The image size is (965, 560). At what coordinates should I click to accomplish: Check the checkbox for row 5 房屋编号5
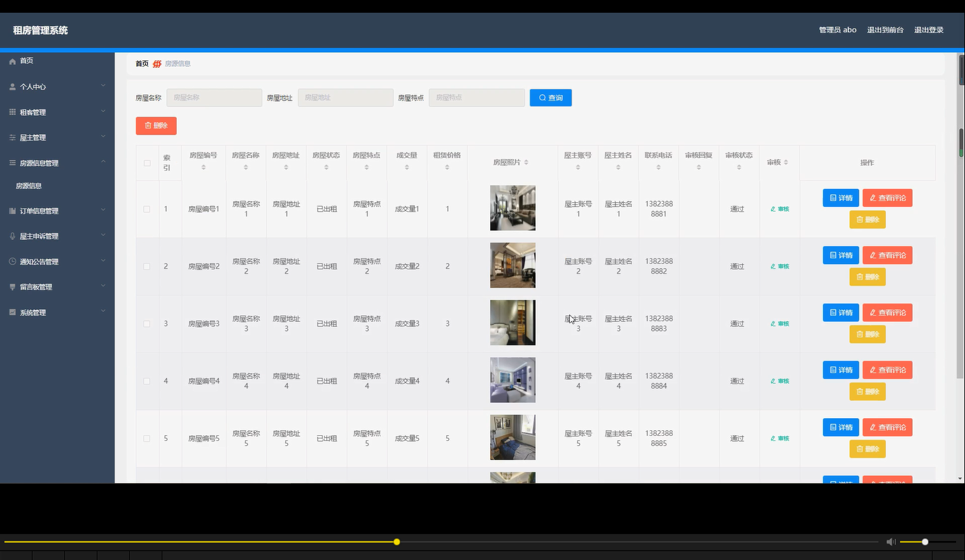[147, 438]
